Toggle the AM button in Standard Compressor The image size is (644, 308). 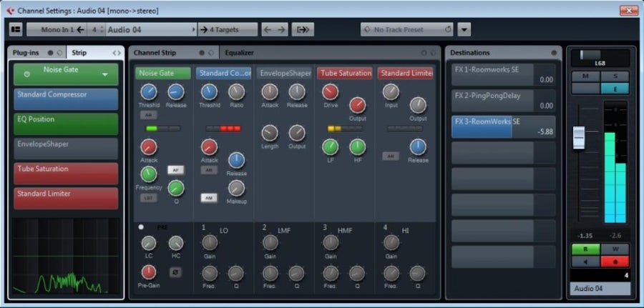coord(209,198)
